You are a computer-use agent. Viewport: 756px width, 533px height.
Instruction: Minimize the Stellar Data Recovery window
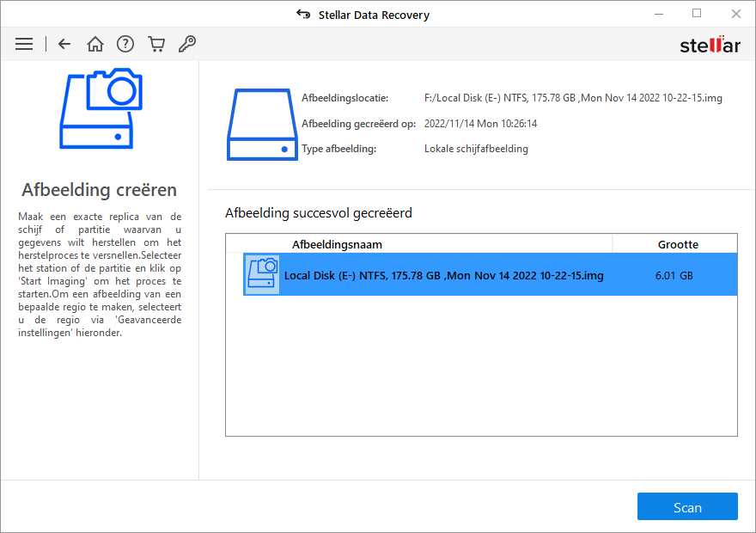657,14
